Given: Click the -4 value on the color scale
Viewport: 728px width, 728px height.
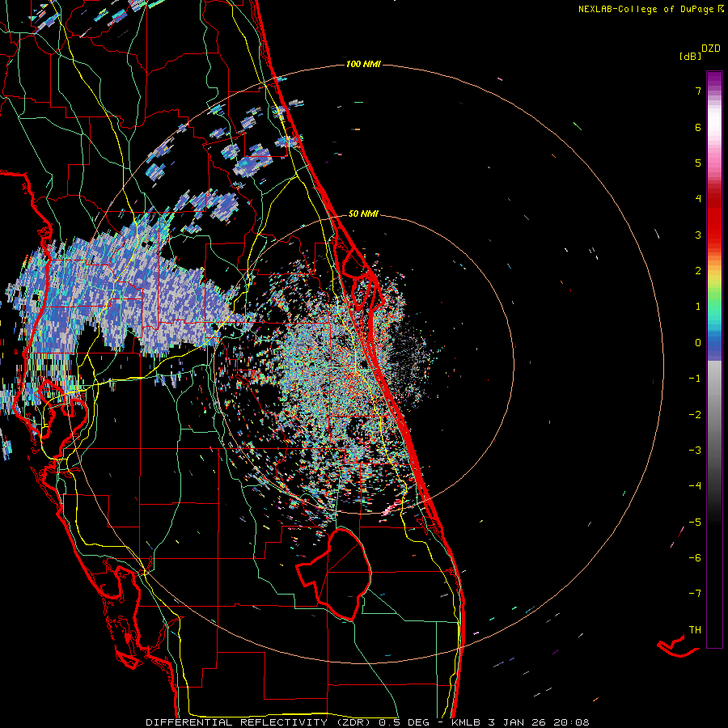Looking at the screenshot, I should pos(695,486).
